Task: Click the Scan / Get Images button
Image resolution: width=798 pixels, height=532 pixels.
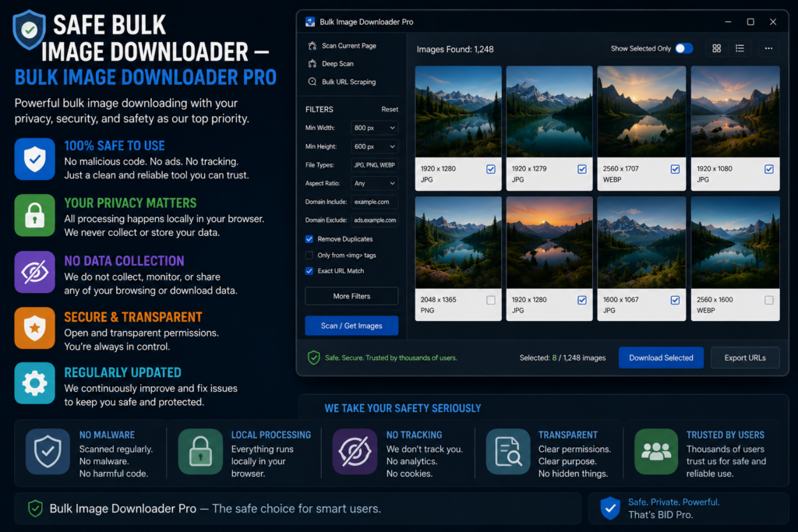Action: point(351,326)
